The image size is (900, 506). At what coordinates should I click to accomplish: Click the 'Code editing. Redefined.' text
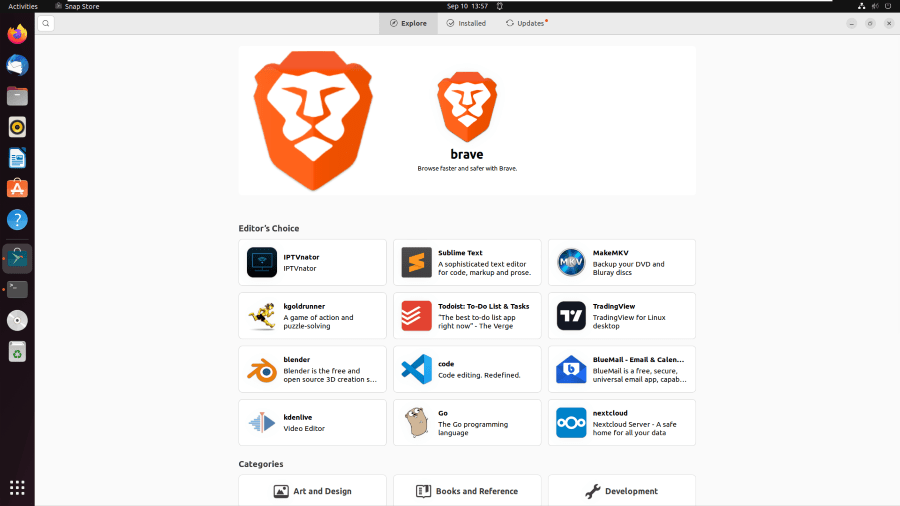pyautogui.click(x=479, y=375)
